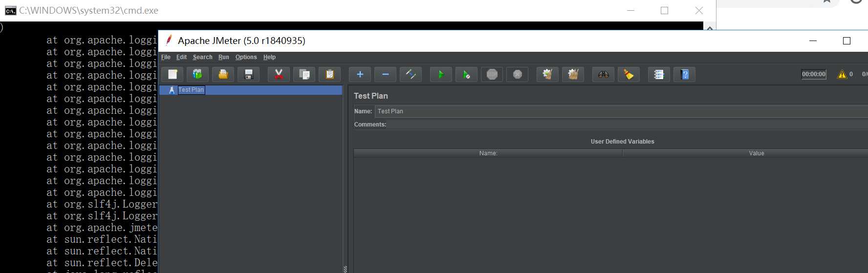Open the Options menu
868x273 pixels.
coord(246,57)
